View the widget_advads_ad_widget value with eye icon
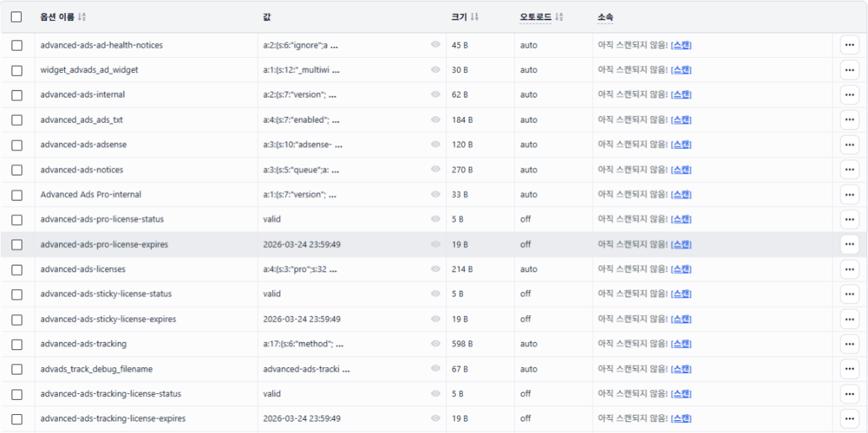The height and width of the screenshot is (433, 868). pos(435,70)
